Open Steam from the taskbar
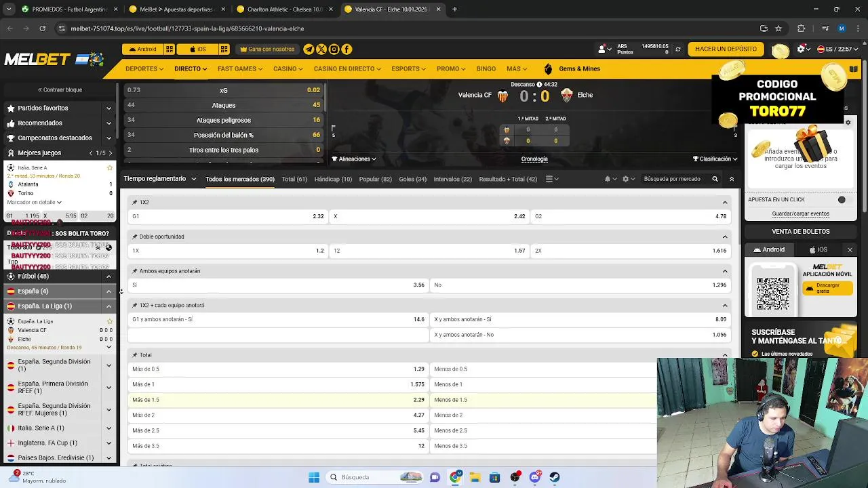The height and width of the screenshot is (488, 868). pyautogui.click(x=555, y=477)
